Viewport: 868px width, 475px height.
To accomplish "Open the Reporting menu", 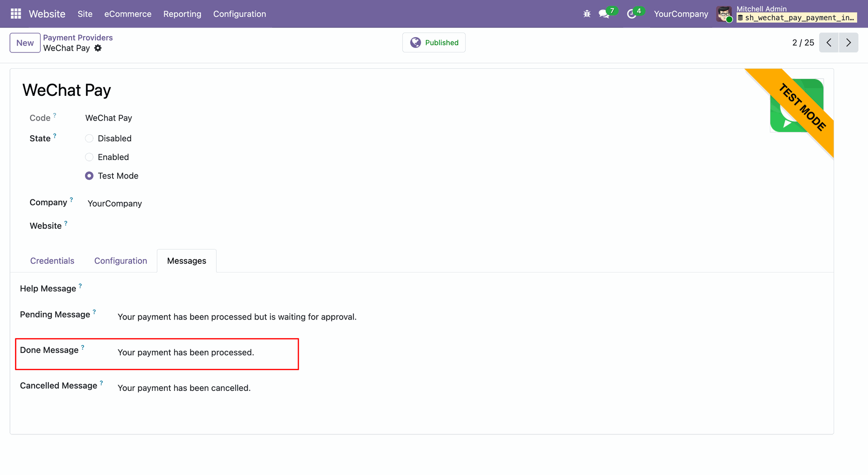I will coord(182,14).
